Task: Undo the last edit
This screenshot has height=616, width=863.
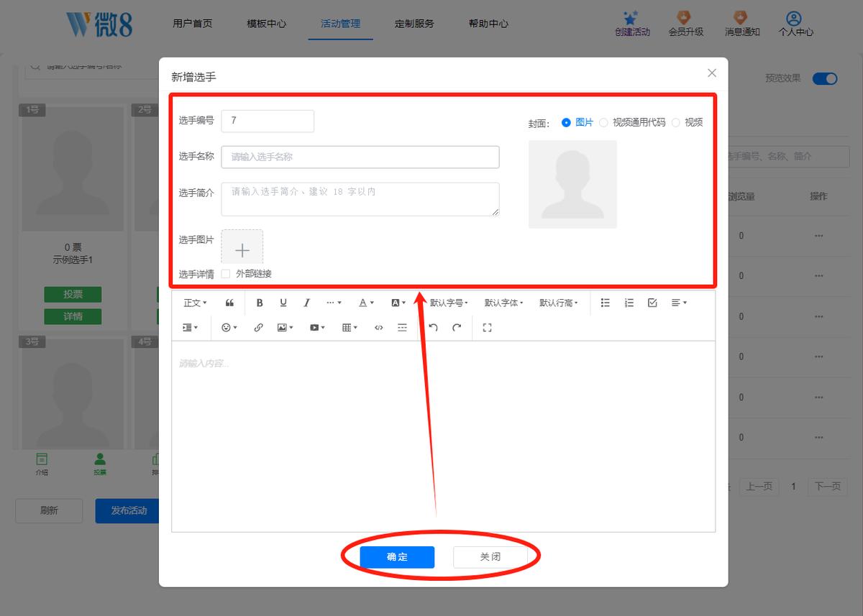Action: (x=433, y=328)
